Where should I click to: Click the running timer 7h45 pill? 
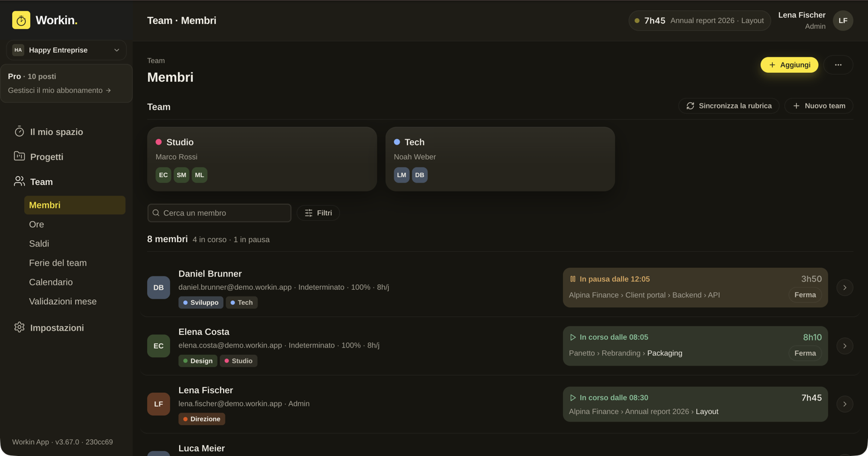[x=700, y=20]
